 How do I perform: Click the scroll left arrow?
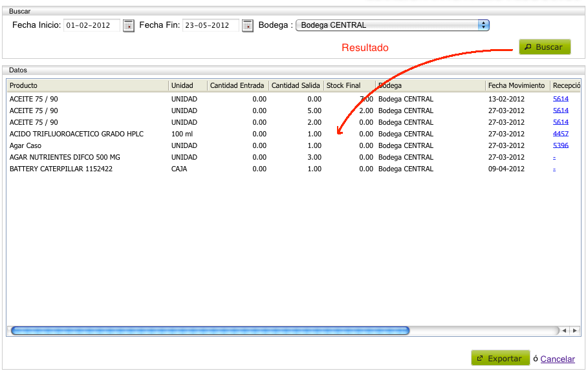(564, 330)
